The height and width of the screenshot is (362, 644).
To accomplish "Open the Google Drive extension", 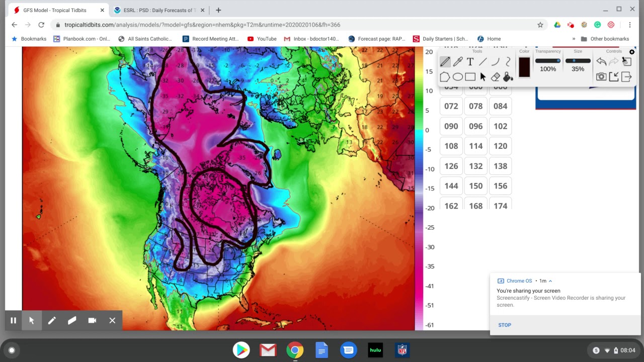I will [557, 25].
